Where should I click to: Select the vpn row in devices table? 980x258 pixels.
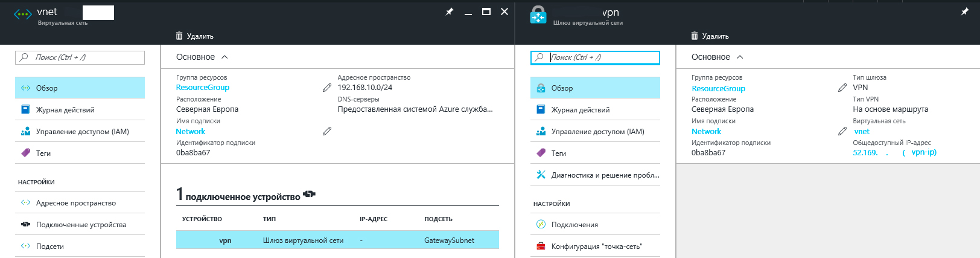337,240
